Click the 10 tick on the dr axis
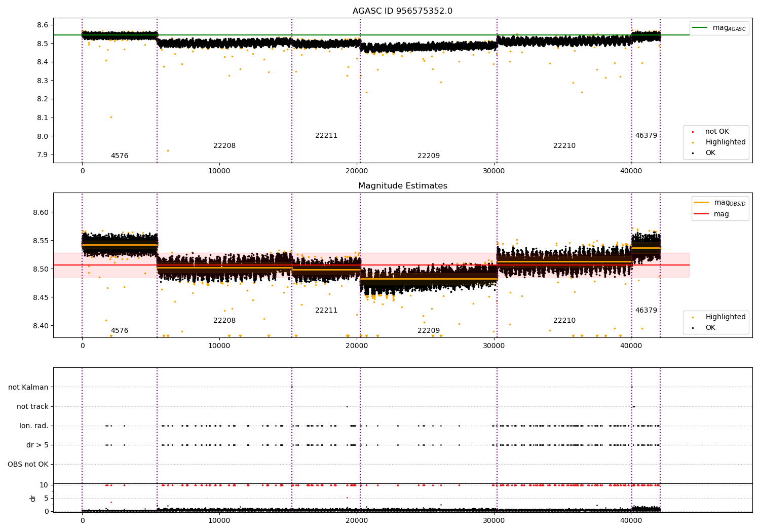Screen dimensions: 760x532 pyautogui.click(x=44, y=485)
